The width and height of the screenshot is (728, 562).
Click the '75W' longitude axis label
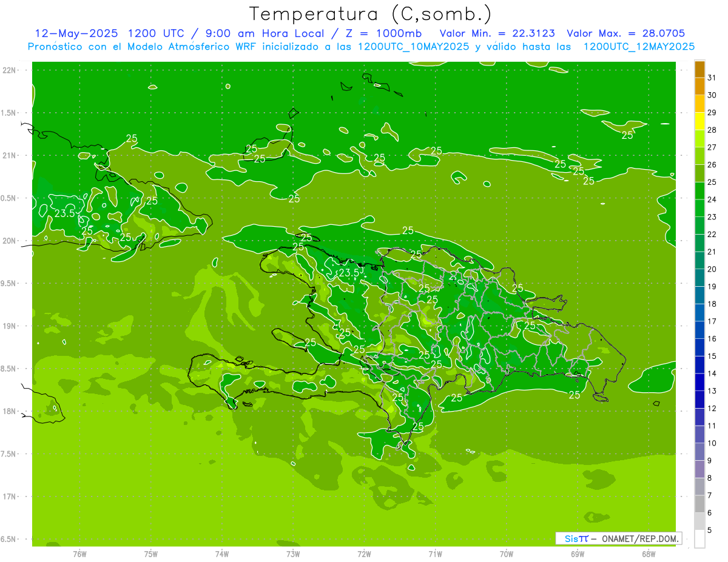(151, 554)
